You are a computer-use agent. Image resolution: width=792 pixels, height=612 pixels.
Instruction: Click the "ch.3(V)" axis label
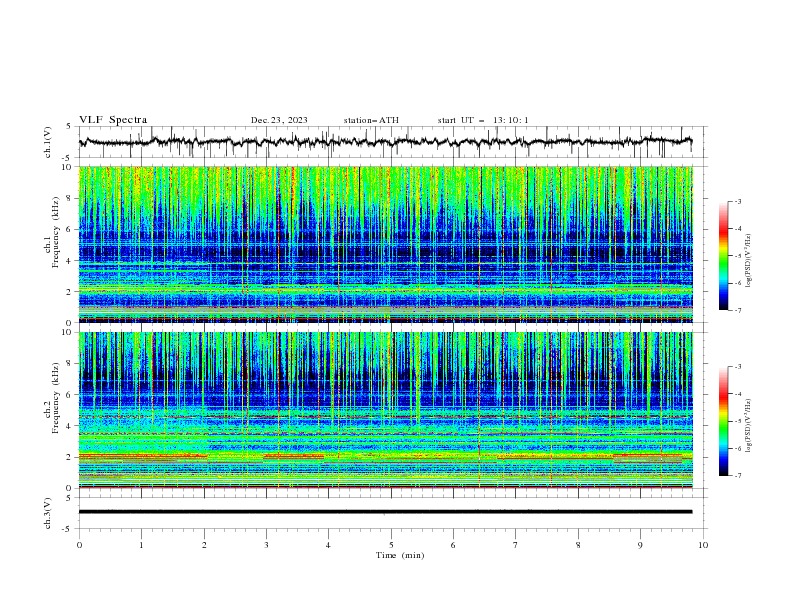(x=48, y=513)
